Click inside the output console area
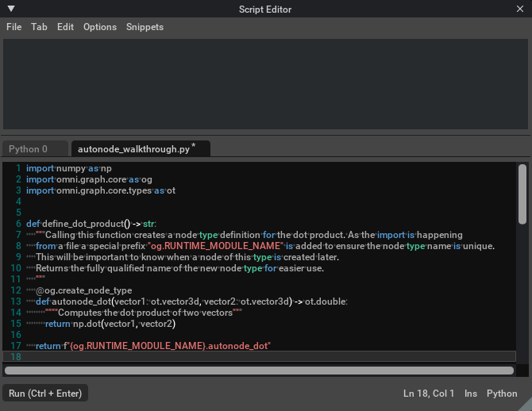The height and width of the screenshot is (411, 532). tap(265, 83)
